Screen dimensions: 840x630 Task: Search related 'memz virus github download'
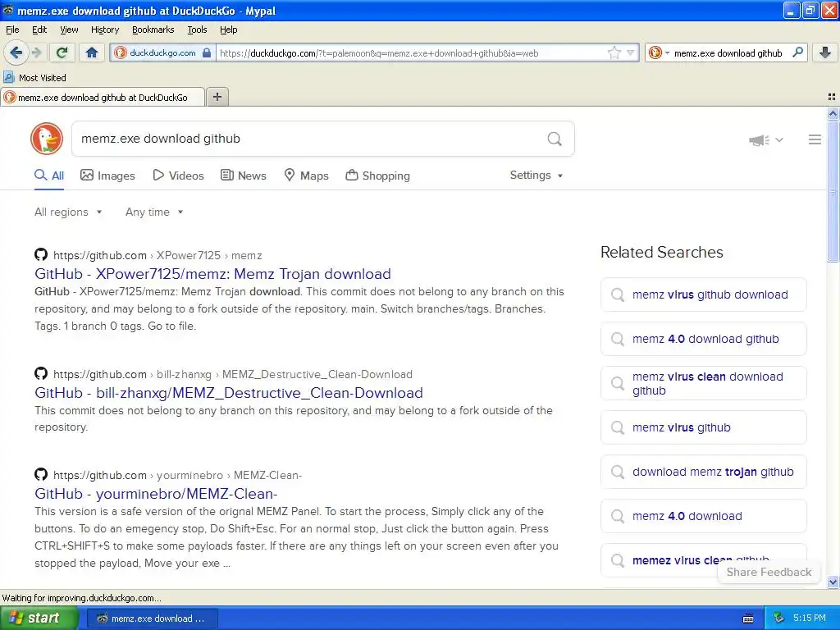[x=703, y=294]
